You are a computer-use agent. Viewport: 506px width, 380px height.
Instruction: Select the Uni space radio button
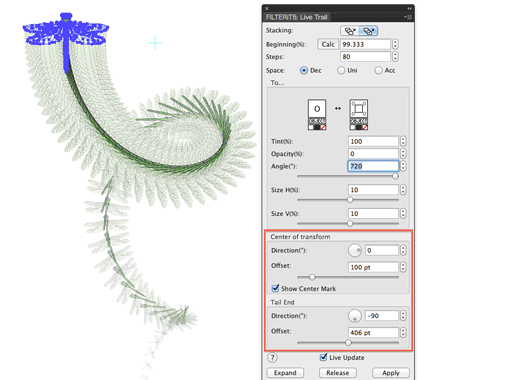pyautogui.click(x=341, y=70)
